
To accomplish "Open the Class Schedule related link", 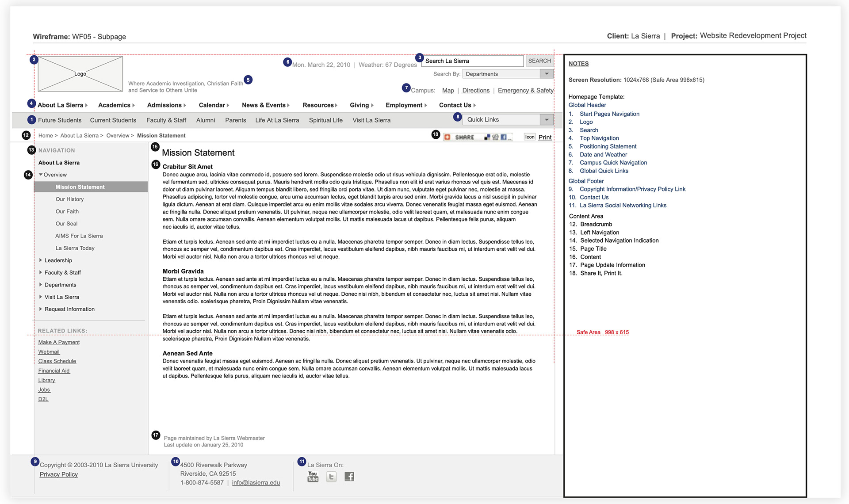I will click(x=57, y=361).
